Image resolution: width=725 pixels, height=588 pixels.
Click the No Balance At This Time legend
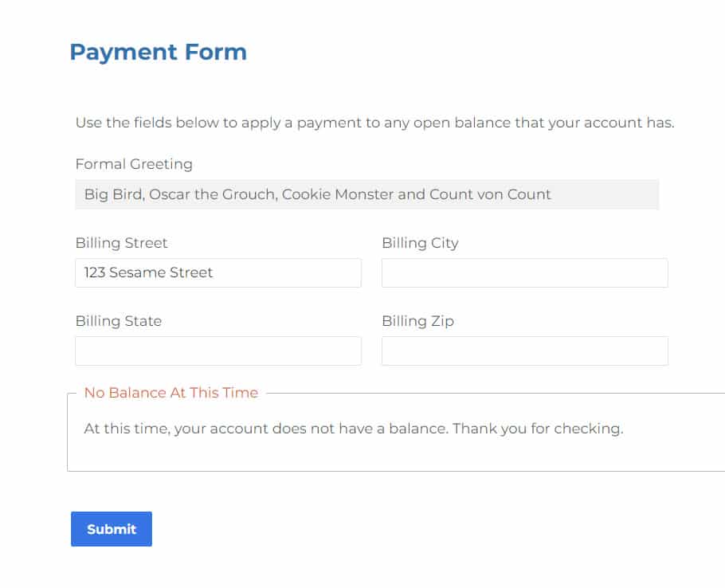(x=170, y=392)
